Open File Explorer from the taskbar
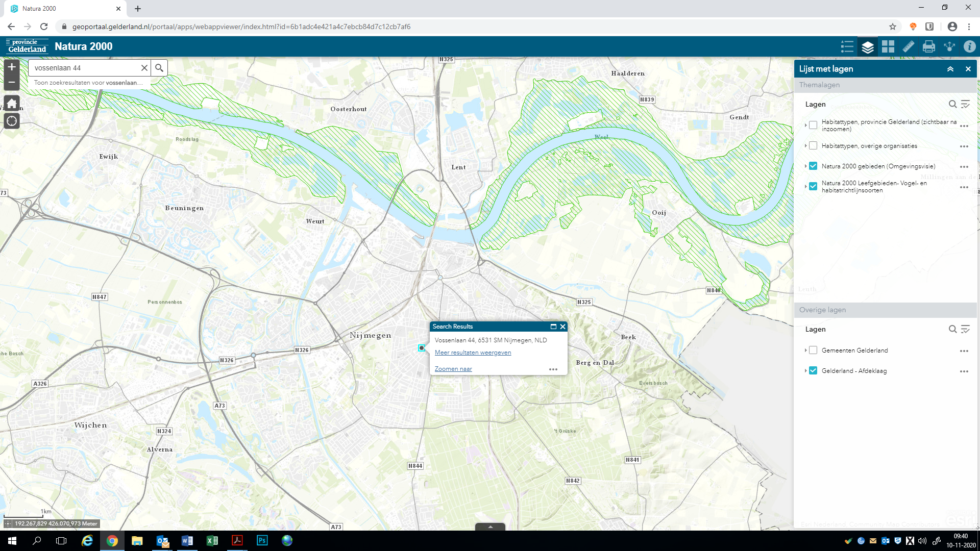 coord(137,541)
